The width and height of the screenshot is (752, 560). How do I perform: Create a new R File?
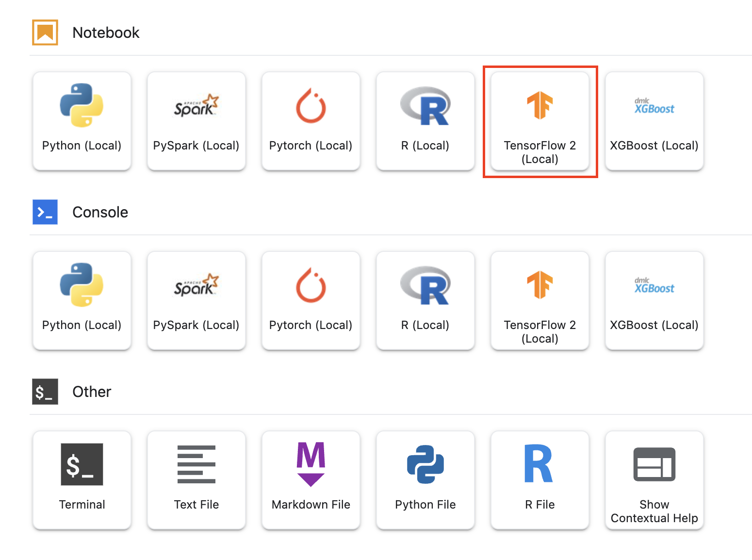[x=540, y=480]
